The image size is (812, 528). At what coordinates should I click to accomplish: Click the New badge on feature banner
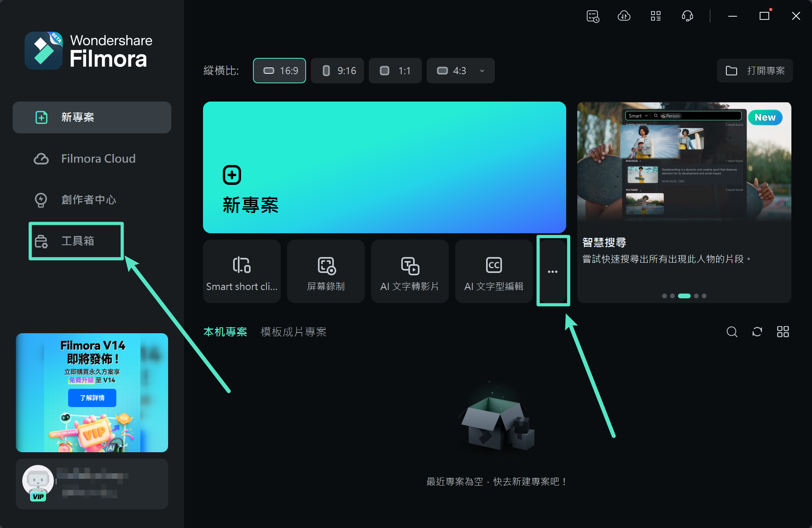click(x=765, y=117)
